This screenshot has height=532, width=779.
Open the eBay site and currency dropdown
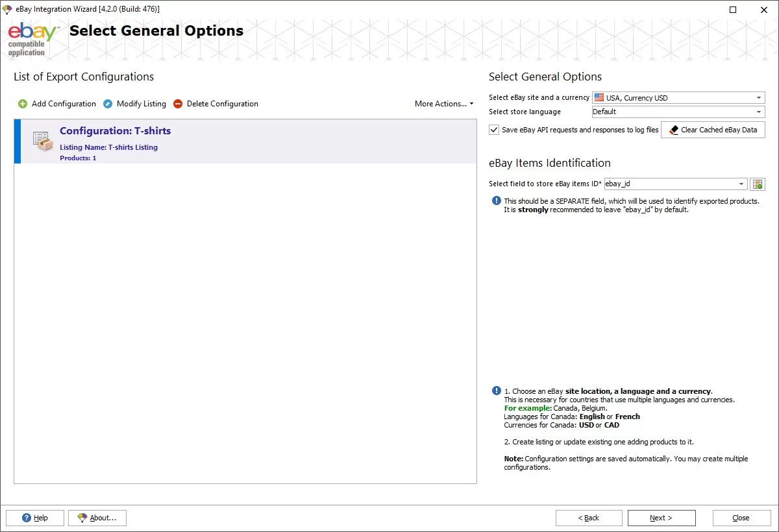760,97
